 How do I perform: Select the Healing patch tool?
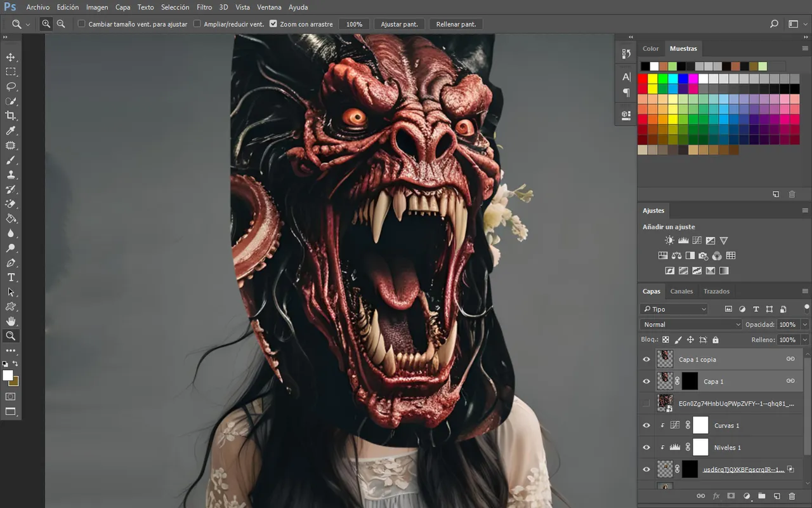pos(11,145)
